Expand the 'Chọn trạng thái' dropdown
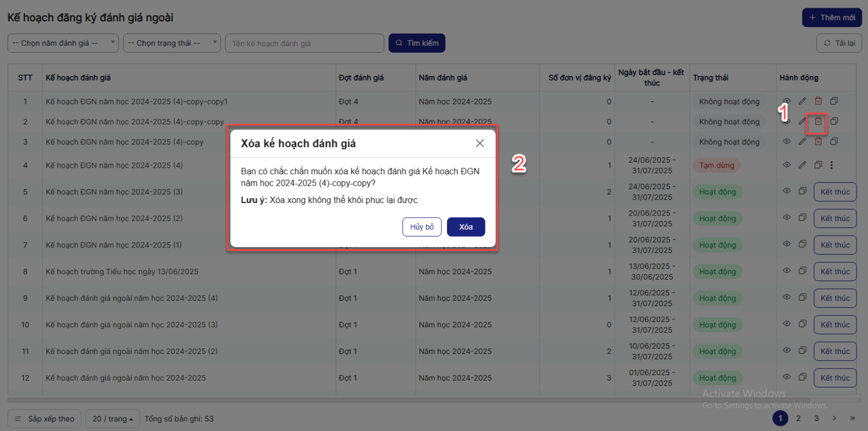This screenshot has width=868, height=431. [171, 43]
